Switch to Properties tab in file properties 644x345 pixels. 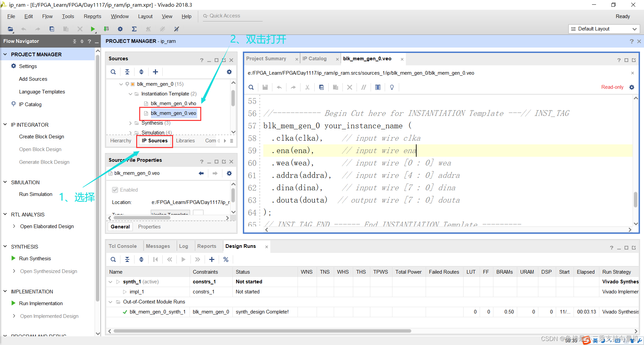tap(149, 227)
